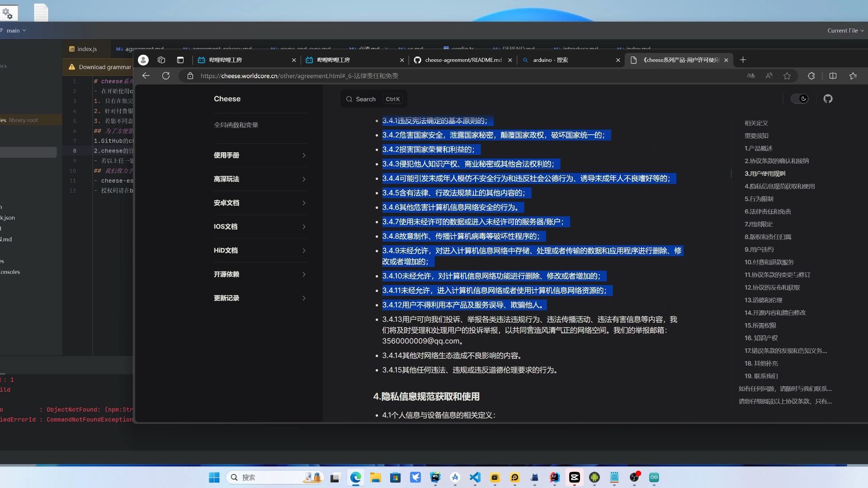Open CapCut from the taskbar
868x488 pixels.
(x=575, y=478)
